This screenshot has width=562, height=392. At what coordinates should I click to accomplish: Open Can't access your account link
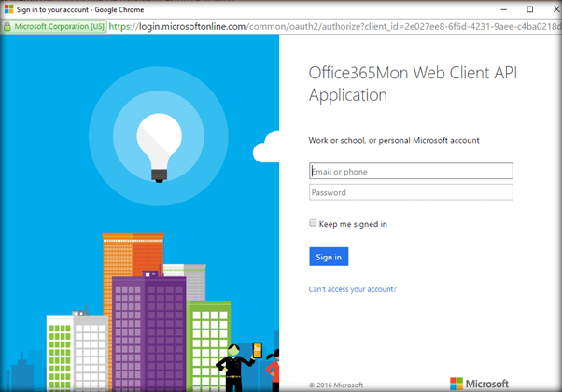click(x=353, y=289)
